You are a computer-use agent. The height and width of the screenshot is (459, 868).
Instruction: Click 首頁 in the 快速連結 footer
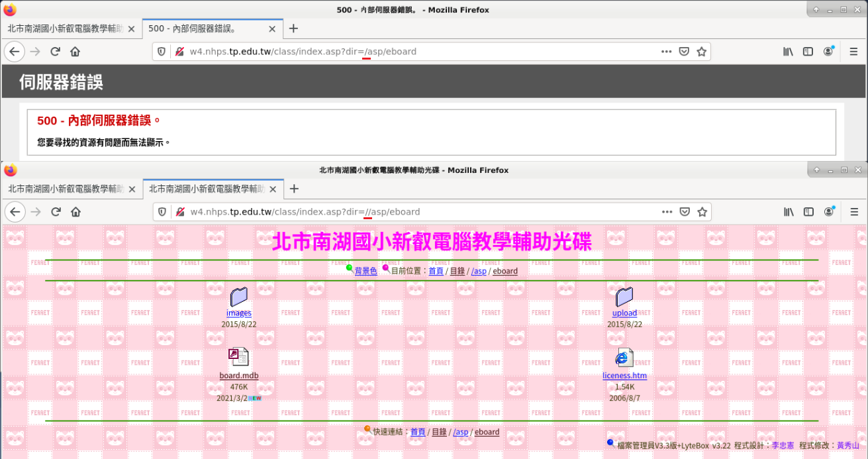[418, 432]
